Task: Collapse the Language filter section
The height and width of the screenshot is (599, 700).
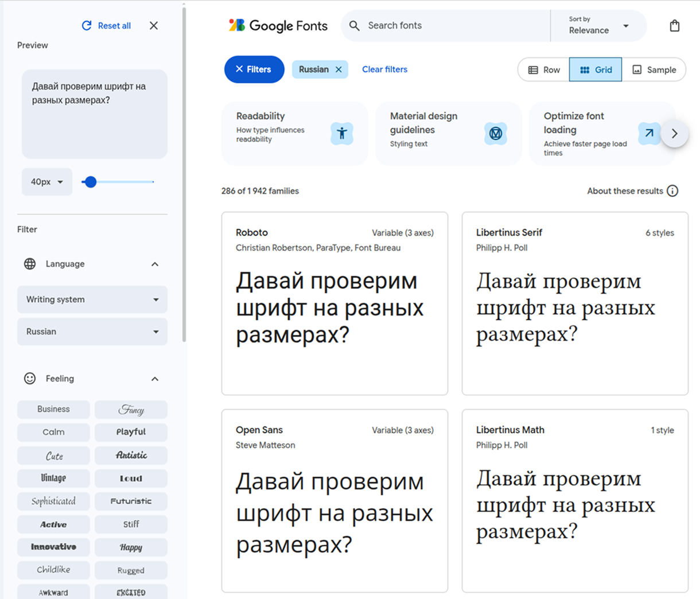Action: coord(154,264)
